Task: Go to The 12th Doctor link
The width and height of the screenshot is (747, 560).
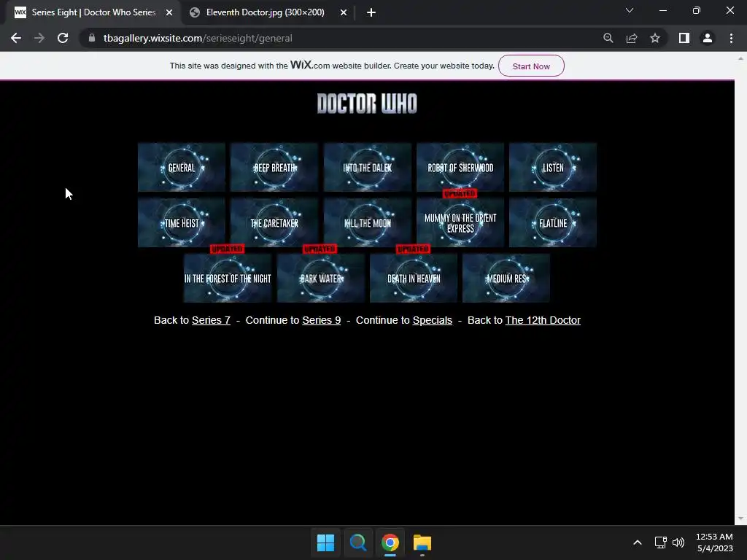Action: [543, 320]
